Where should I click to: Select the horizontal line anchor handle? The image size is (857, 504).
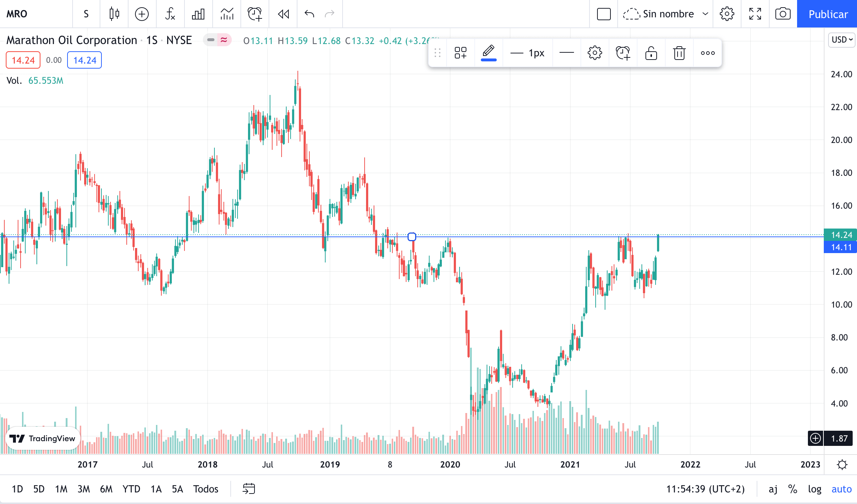pyautogui.click(x=412, y=237)
